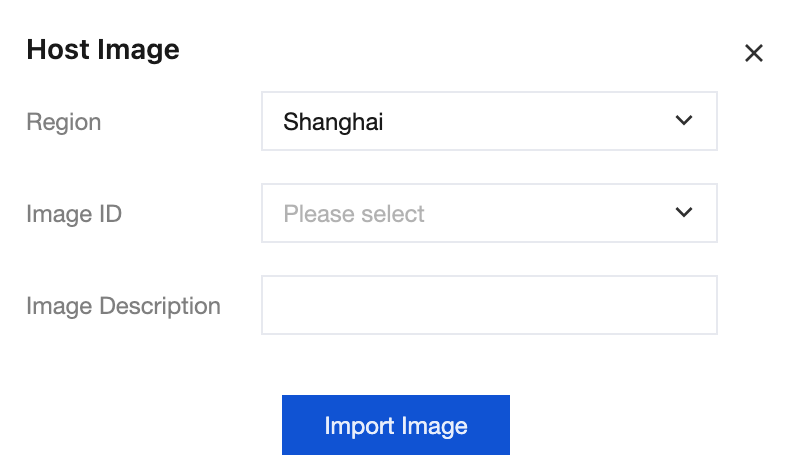This screenshot has width=792, height=468.
Task: Click the Region field label
Action: pyautogui.click(x=64, y=122)
